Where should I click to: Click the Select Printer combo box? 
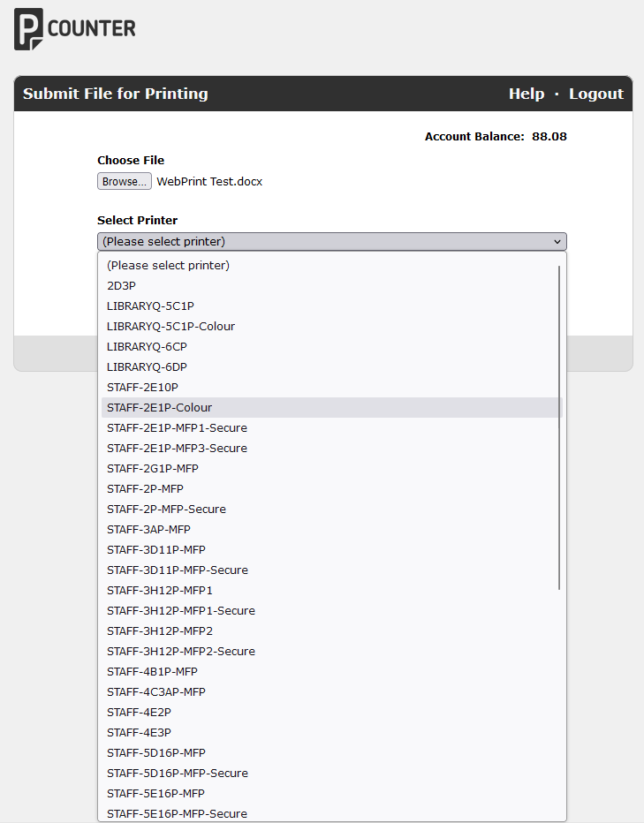coord(332,241)
